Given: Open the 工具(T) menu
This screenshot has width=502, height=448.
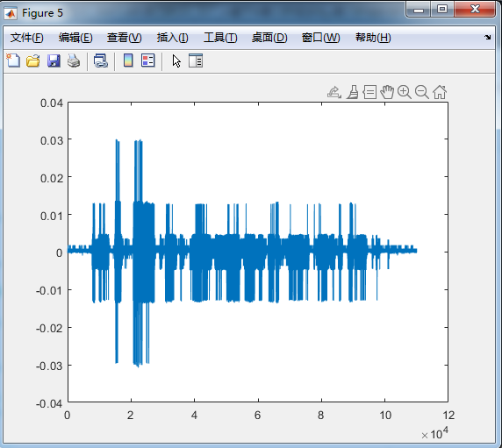Looking at the screenshot, I should [220, 38].
